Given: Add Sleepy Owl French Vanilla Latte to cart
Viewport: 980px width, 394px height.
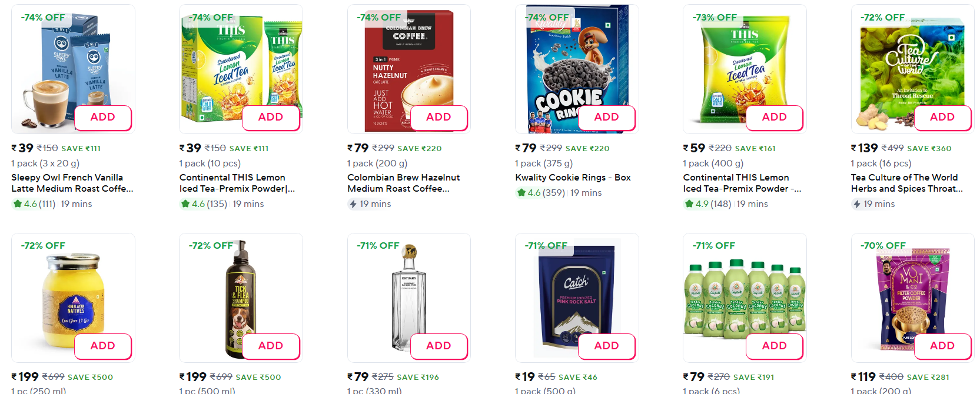Looking at the screenshot, I should (x=102, y=118).
